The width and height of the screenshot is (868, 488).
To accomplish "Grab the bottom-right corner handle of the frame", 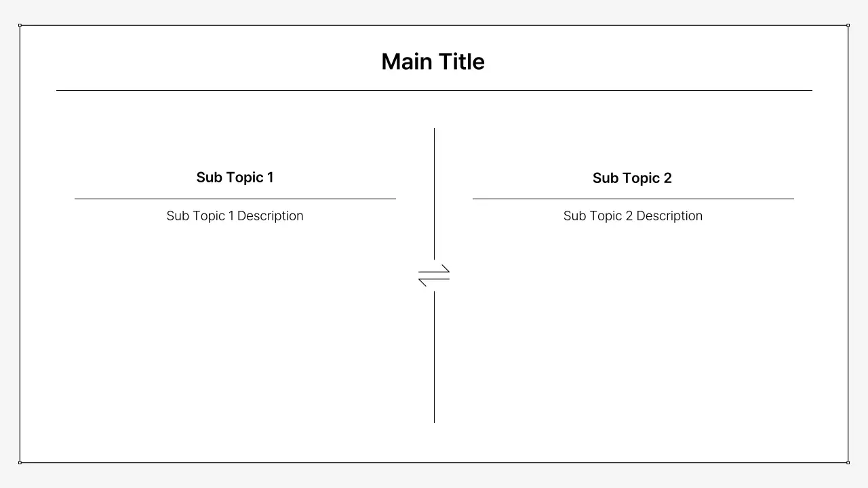I will (x=848, y=462).
